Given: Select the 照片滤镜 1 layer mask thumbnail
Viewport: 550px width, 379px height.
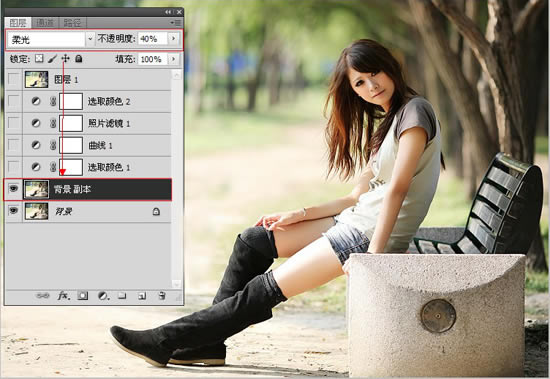Looking at the screenshot, I should (x=71, y=123).
